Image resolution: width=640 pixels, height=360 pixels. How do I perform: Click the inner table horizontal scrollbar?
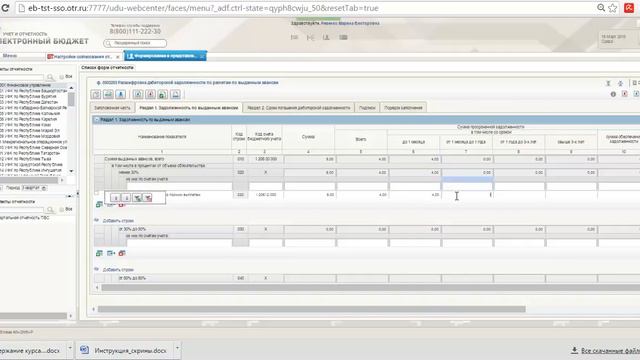coord(371,288)
